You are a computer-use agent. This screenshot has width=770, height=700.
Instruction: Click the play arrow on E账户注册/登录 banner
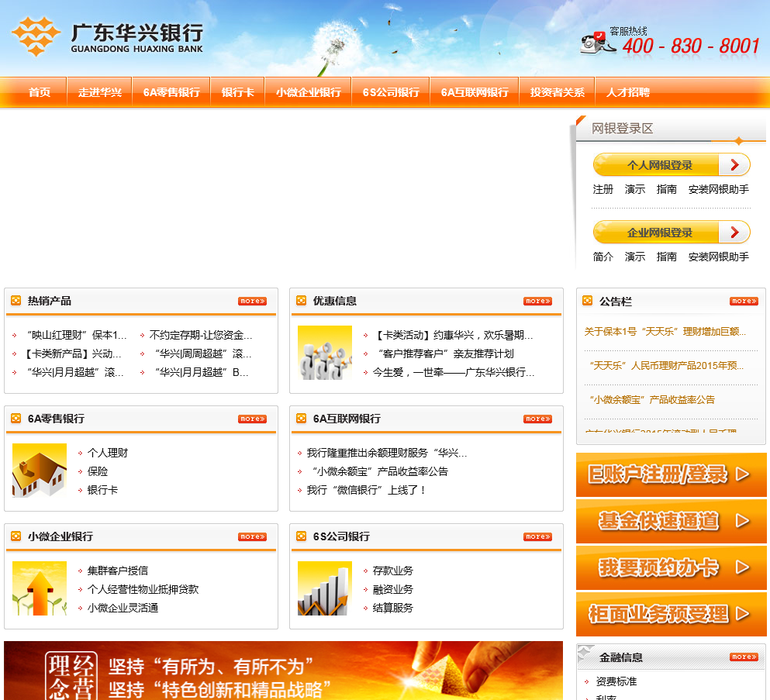(x=743, y=474)
